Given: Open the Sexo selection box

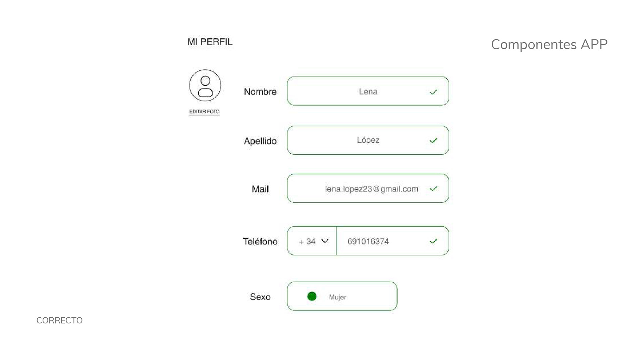Looking at the screenshot, I should tap(342, 296).
